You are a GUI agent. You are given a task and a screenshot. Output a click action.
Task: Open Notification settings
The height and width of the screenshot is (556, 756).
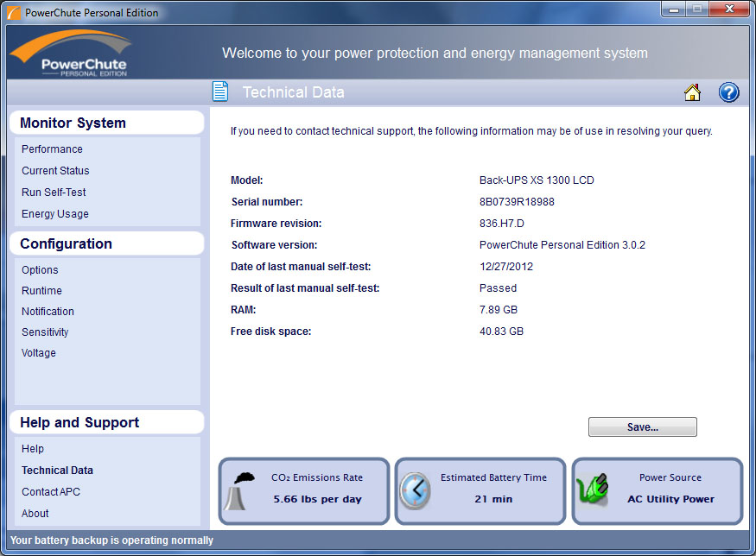point(48,312)
